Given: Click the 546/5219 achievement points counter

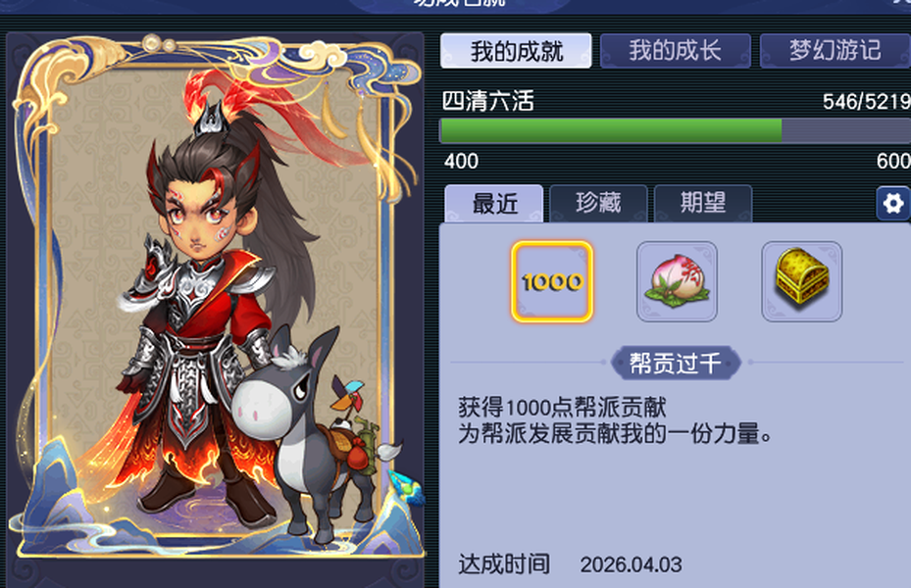Looking at the screenshot, I should point(866,102).
